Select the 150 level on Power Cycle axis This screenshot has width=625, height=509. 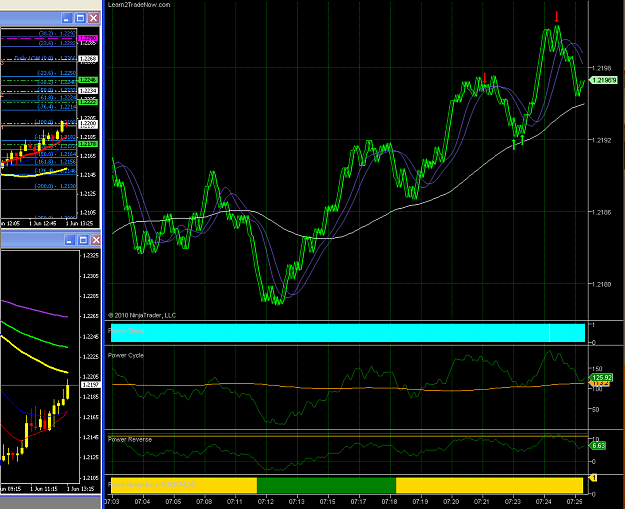tap(597, 369)
